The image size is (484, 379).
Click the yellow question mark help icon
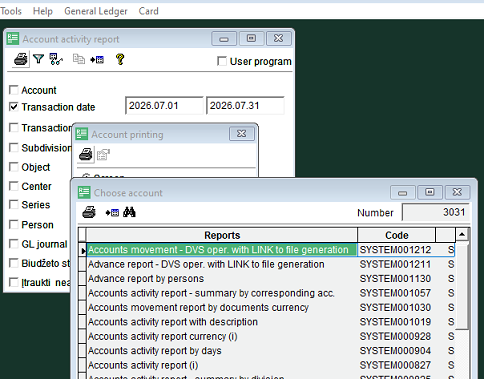(x=120, y=59)
